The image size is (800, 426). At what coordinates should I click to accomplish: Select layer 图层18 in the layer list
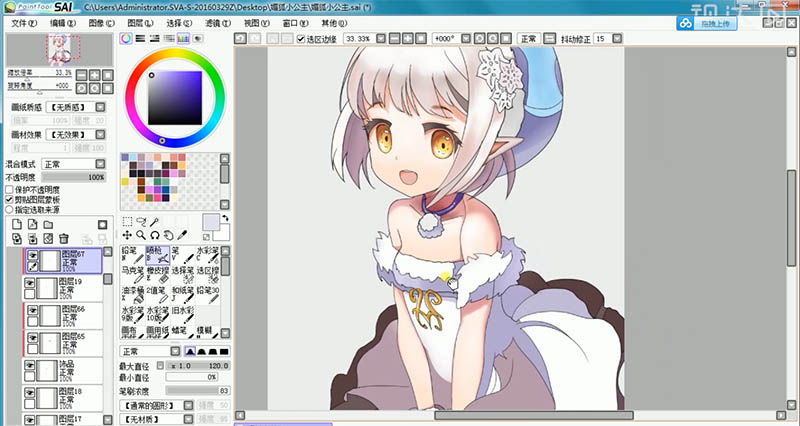point(62,398)
